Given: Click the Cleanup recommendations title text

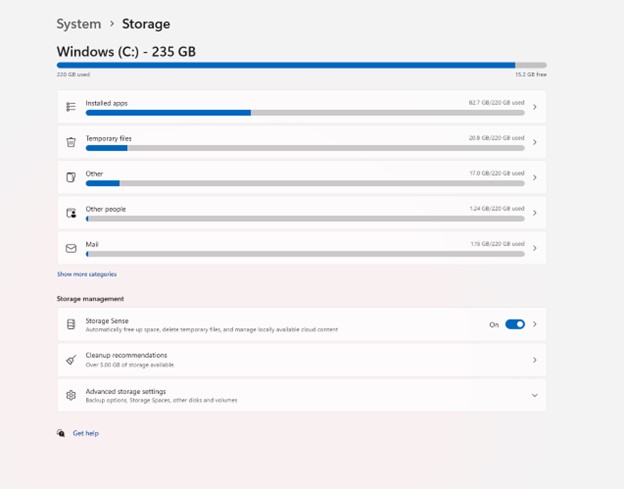Looking at the screenshot, I should [126, 355].
